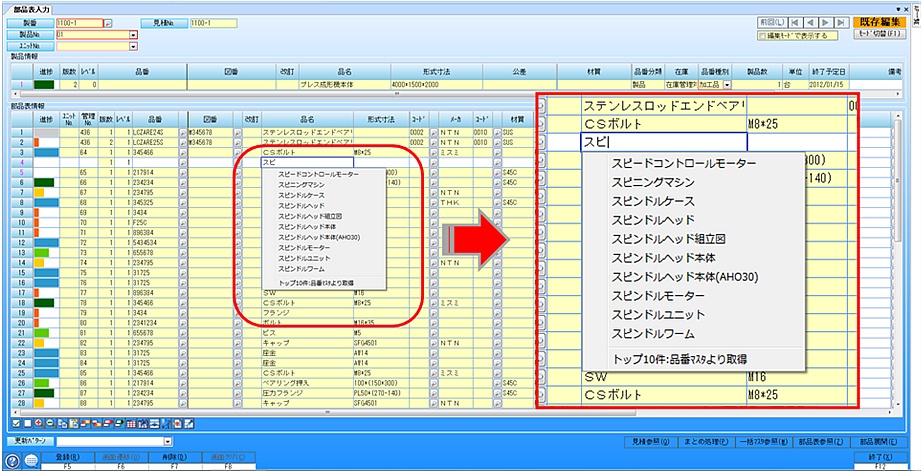Image resolution: width=922 pixels, height=472 pixels.
Task: Click the search icon beside 製番 field
Action: tap(109, 21)
